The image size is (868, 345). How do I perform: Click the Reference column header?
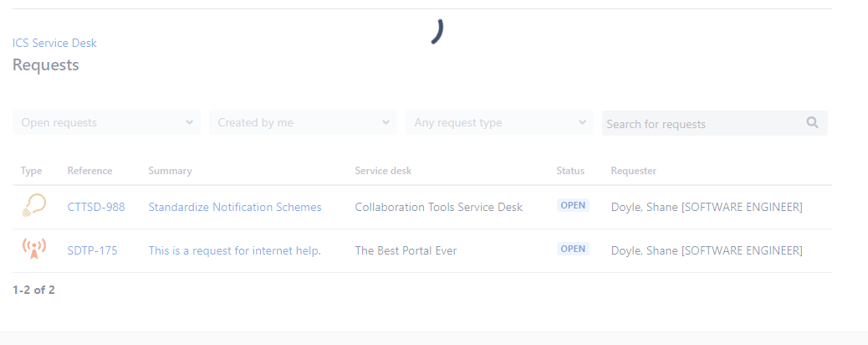[89, 171]
